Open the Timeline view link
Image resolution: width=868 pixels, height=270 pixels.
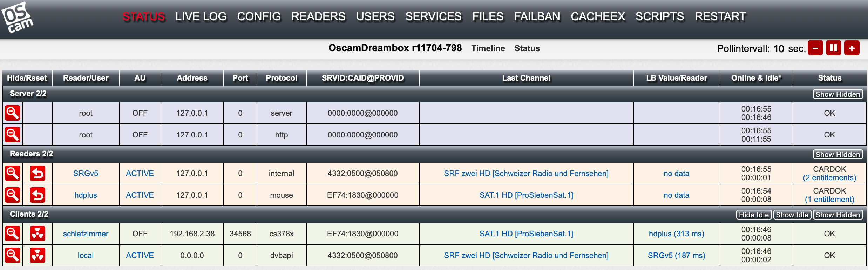tap(488, 48)
